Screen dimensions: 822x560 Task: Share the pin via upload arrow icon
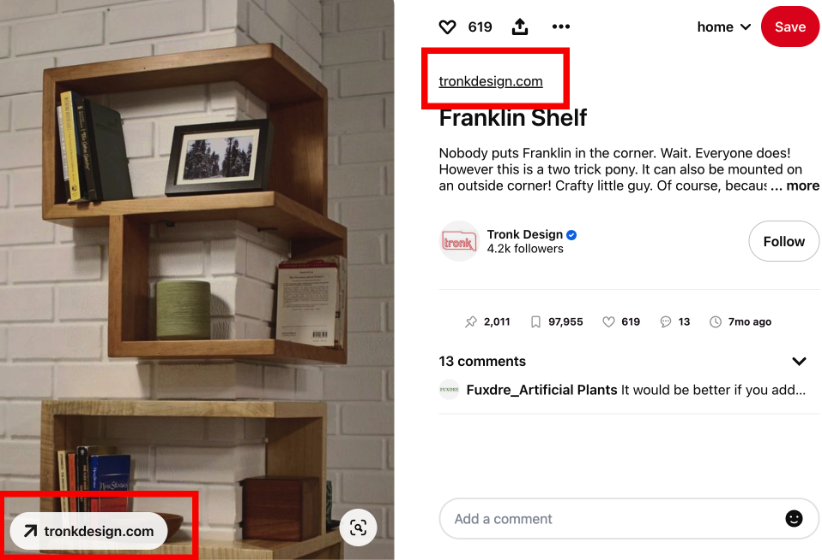[520, 27]
